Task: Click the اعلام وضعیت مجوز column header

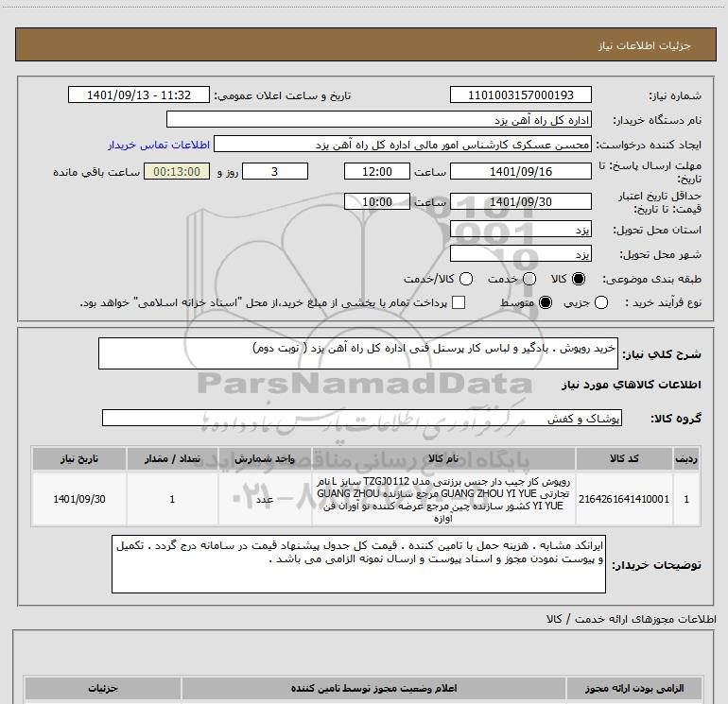Action: pos(373,688)
